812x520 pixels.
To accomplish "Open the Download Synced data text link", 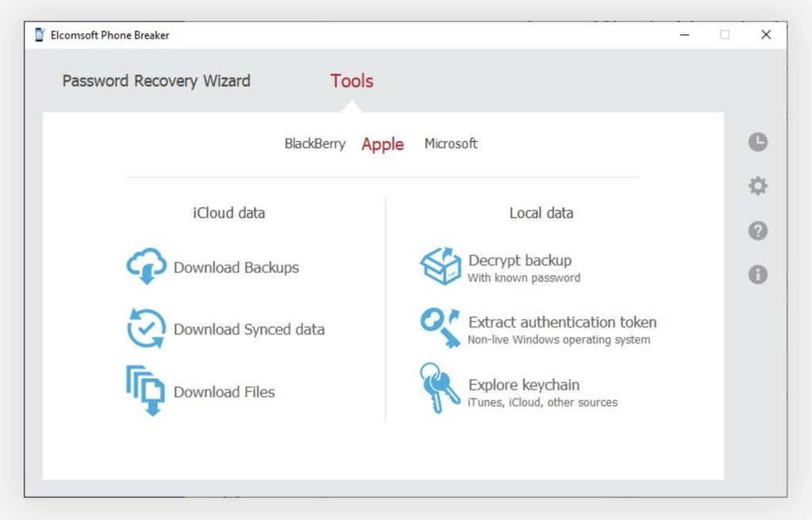I will (x=249, y=330).
